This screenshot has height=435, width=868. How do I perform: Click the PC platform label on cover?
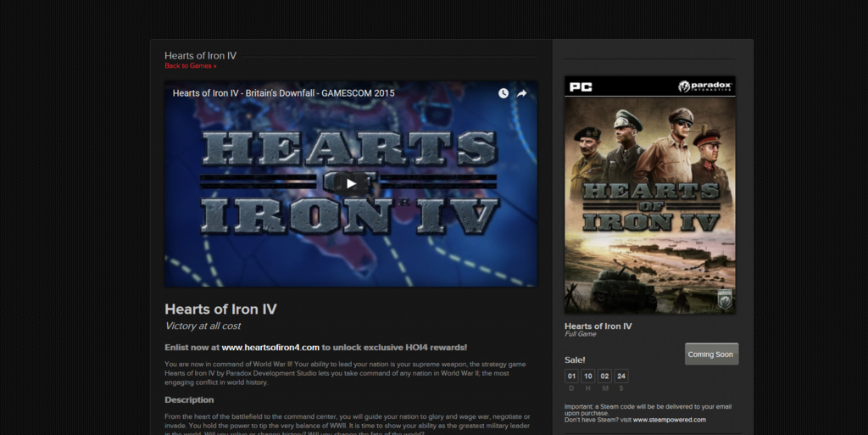[x=581, y=86]
